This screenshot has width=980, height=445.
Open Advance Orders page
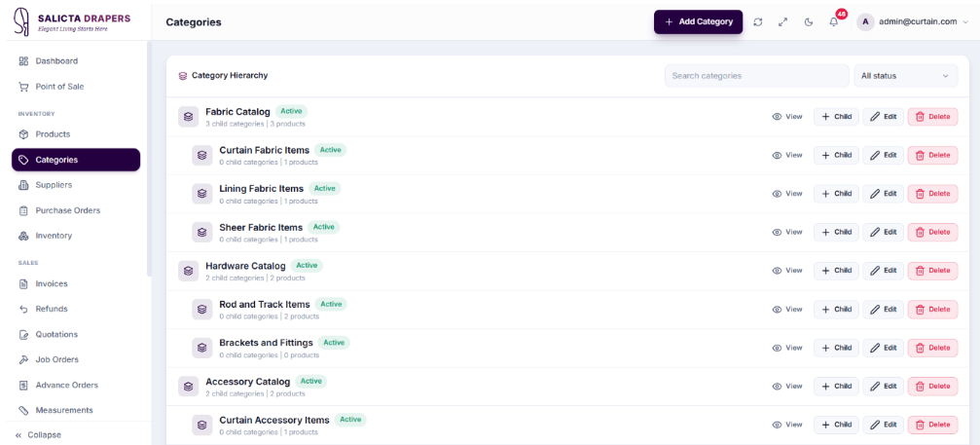click(x=76, y=385)
